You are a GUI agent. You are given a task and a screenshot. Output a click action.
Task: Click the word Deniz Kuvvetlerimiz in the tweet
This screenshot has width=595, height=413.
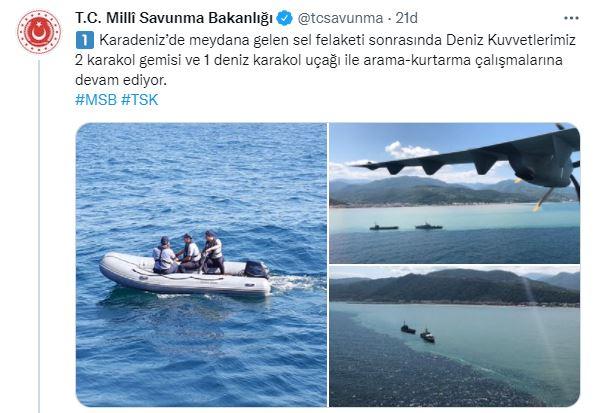click(x=511, y=40)
